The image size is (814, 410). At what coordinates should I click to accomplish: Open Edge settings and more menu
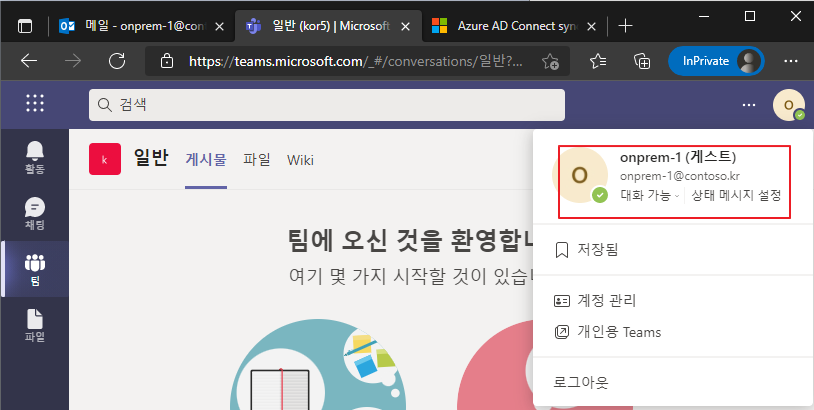tap(791, 61)
